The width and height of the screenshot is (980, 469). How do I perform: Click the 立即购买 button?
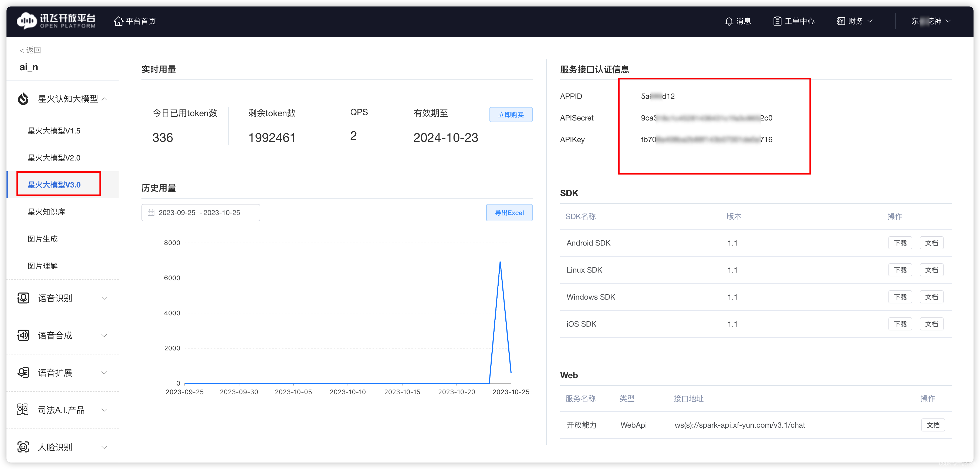pyautogui.click(x=511, y=115)
